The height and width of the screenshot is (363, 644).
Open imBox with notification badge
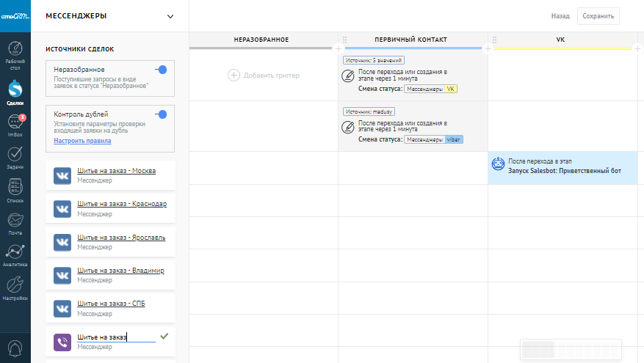click(15, 126)
